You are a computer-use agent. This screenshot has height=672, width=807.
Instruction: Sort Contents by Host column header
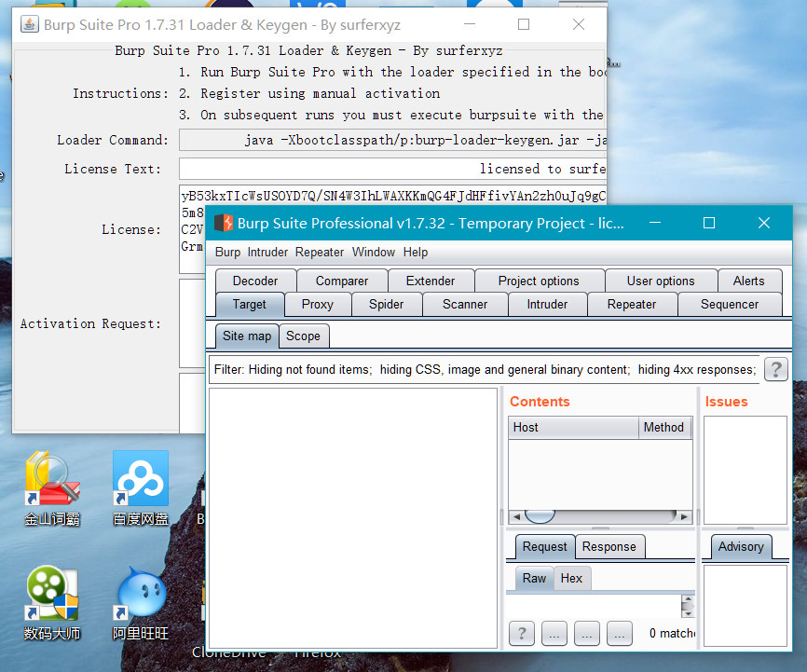[x=574, y=428]
